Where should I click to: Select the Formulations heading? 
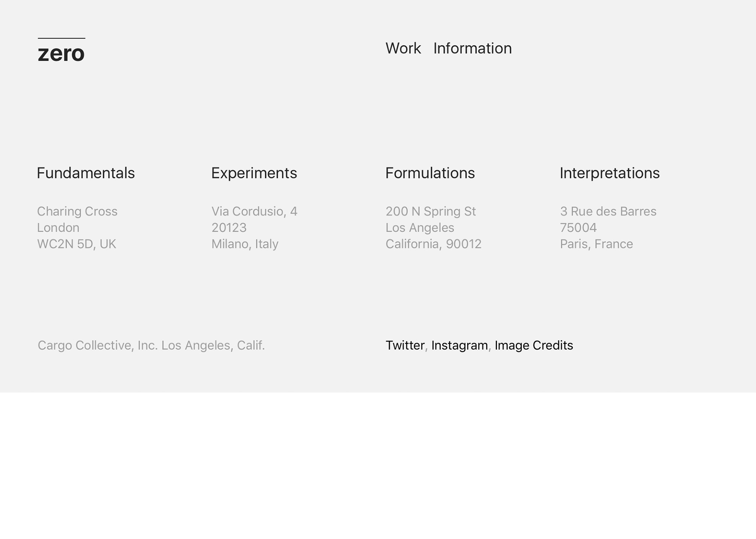coord(430,173)
